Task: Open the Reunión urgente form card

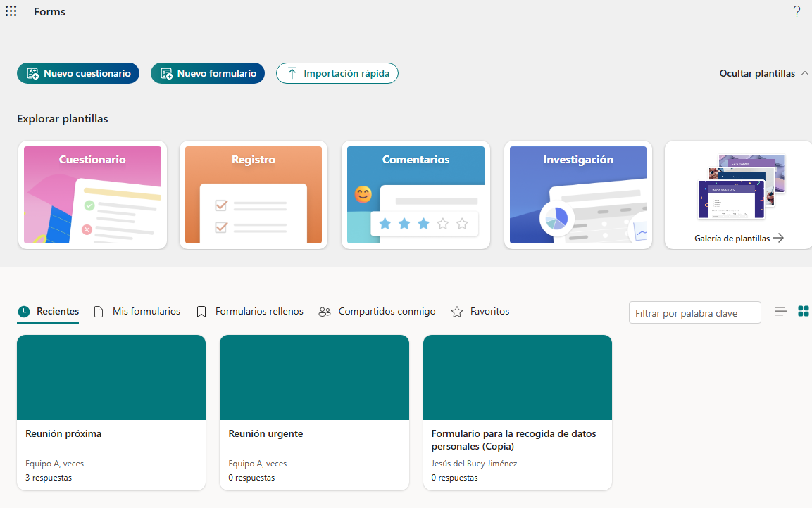Action: [x=314, y=413]
